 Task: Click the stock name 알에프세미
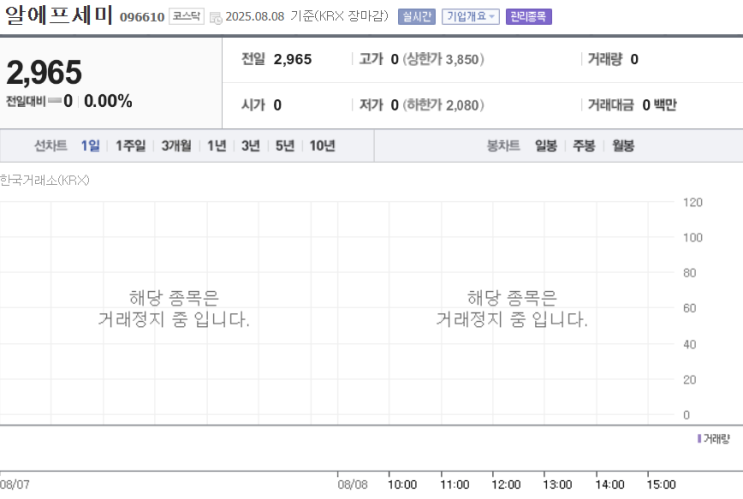(x=59, y=15)
